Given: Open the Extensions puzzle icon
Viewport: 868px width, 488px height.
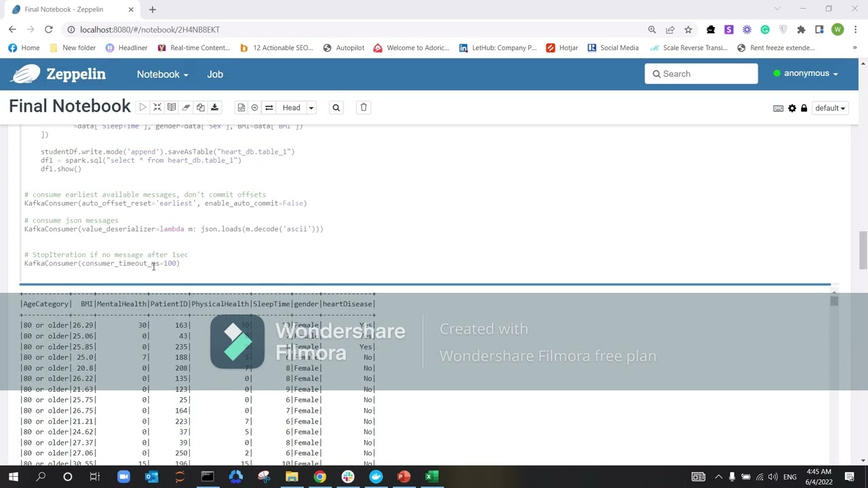Looking at the screenshot, I should (801, 29).
